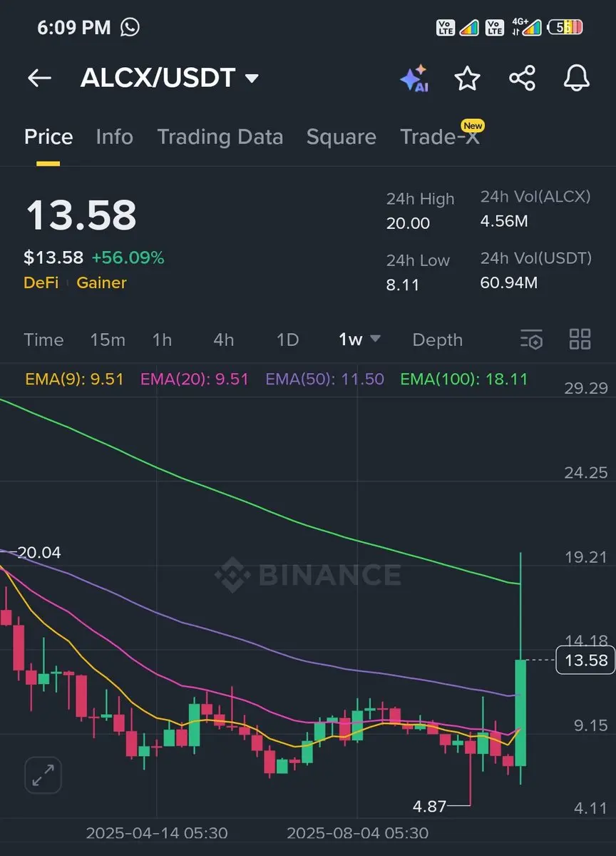This screenshot has height=856, width=616.
Task: Tap the 29.29 price axis label
Action: click(585, 388)
